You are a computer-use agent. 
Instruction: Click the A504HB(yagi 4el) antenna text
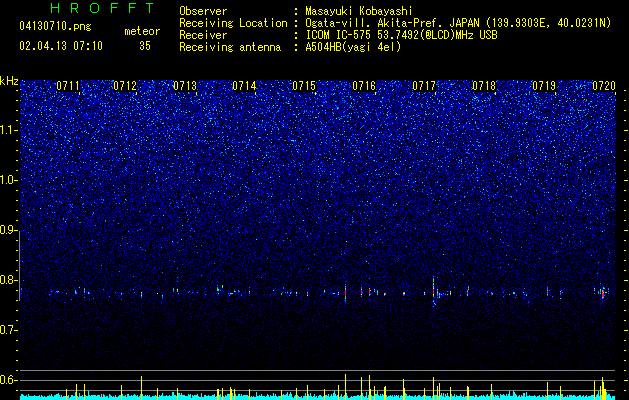tap(353, 47)
